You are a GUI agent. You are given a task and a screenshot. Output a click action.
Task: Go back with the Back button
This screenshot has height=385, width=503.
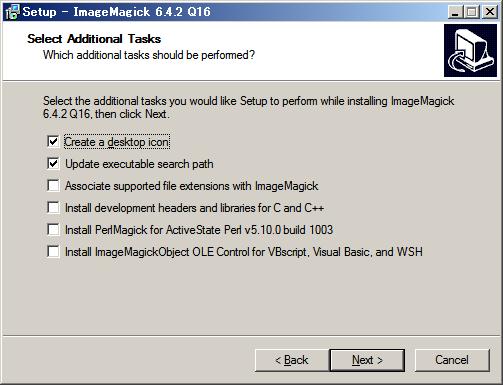click(x=292, y=360)
